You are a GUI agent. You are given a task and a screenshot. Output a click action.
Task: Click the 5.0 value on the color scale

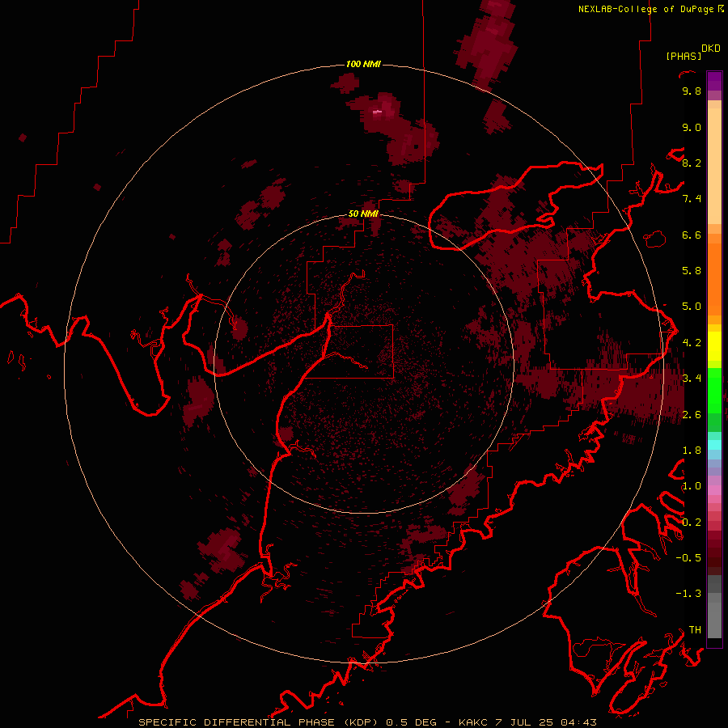pyautogui.click(x=692, y=307)
